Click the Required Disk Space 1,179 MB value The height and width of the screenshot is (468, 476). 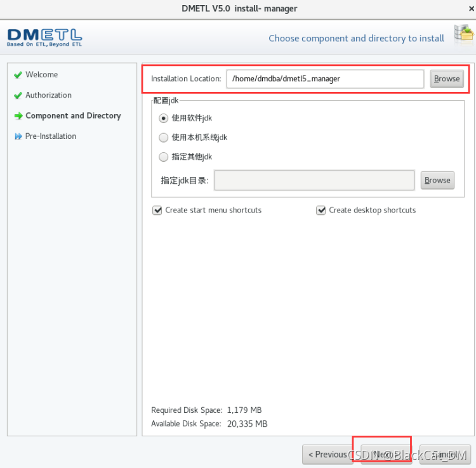(244, 410)
